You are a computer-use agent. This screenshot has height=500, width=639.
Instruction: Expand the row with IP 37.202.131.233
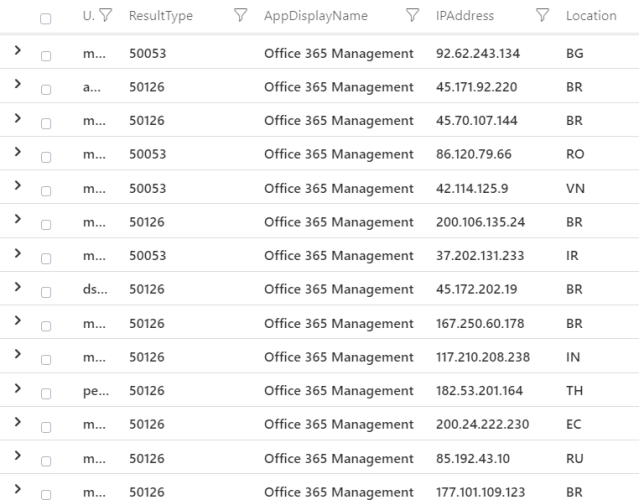[x=17, y=254]
